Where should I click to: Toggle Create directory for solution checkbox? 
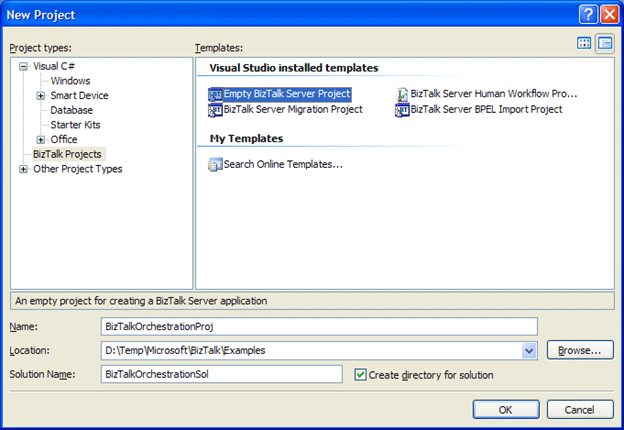pos(361,374)
